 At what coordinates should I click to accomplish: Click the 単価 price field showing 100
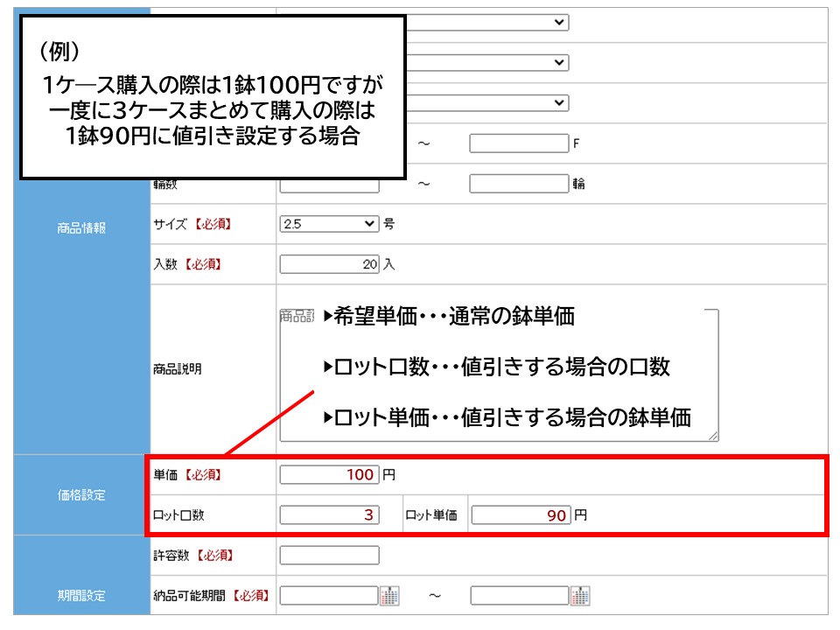point(329,475)
